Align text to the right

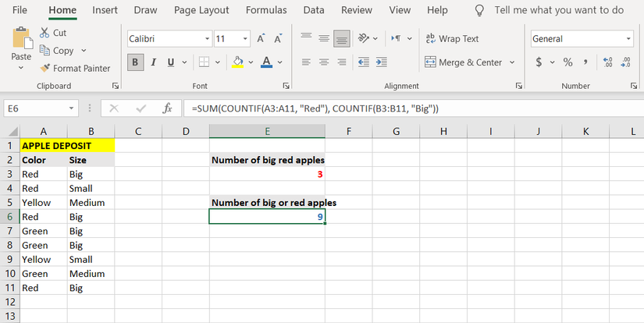[x=342, y=62]
